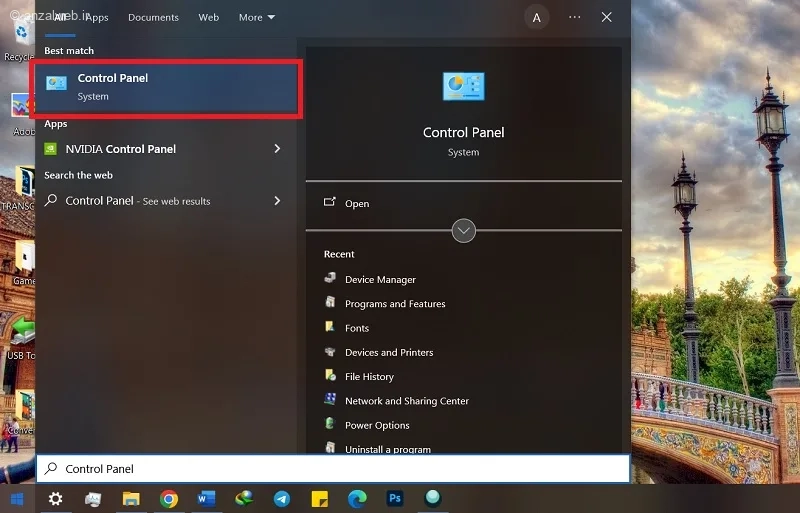Viewport: 800px width, 513px height.
Task: Open File Explorer from the taskbar
Action: point(131,499)
